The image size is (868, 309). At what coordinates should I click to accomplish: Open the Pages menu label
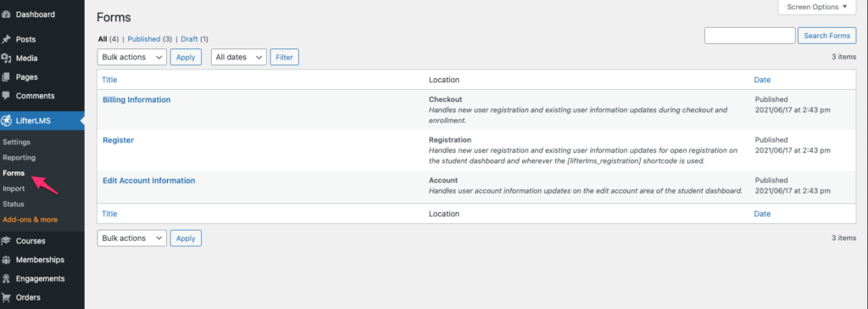pyautogui.click(x=26, y=77)
